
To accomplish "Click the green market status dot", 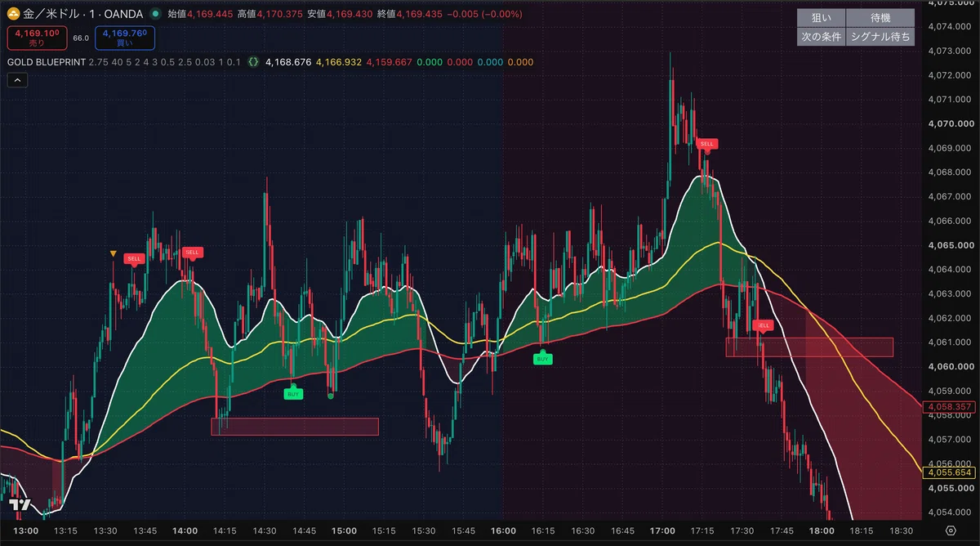I will (156, 14).
